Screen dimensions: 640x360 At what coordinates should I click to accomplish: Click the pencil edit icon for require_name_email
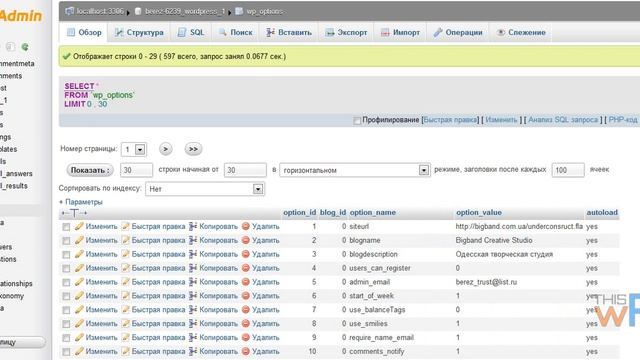79,337
